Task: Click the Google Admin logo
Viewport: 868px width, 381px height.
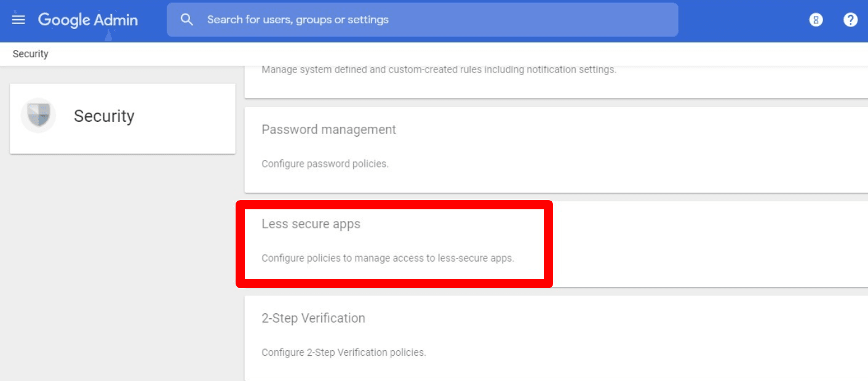Action: pyautogui.click(x=88, y=19)
